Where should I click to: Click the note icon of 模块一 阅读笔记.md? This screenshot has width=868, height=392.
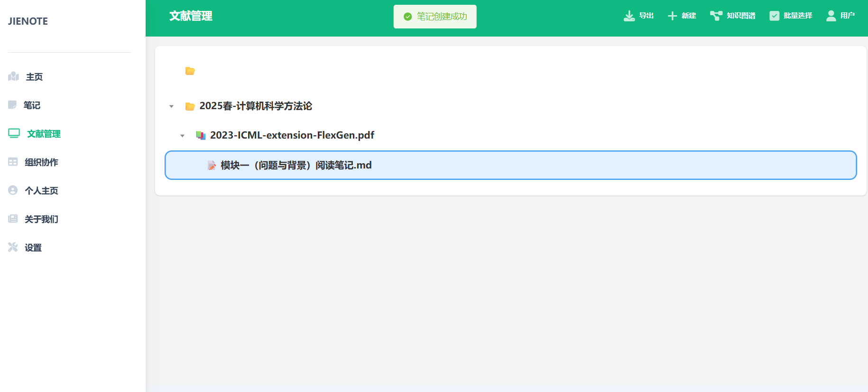pos(212,165)
